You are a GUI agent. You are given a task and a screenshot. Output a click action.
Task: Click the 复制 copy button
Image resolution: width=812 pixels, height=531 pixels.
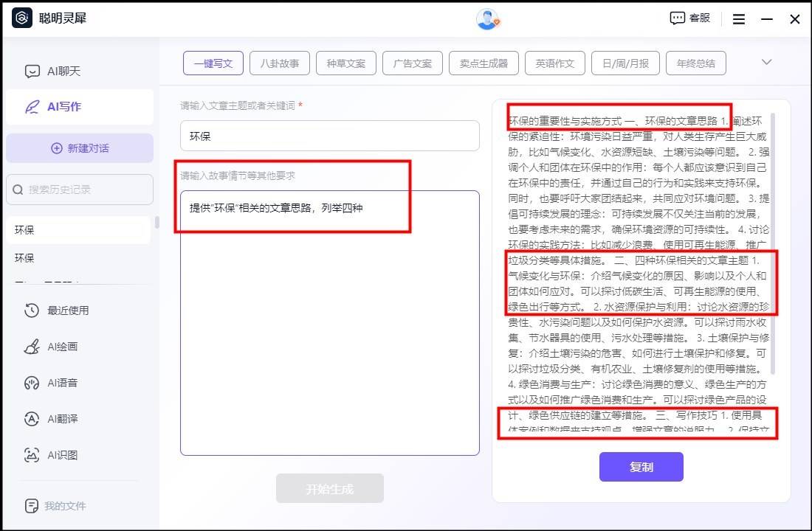click(x=641, y=467)
